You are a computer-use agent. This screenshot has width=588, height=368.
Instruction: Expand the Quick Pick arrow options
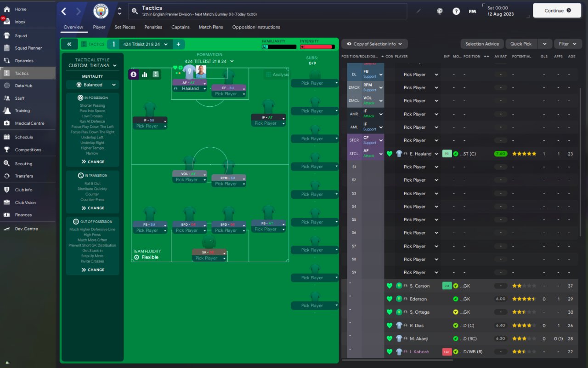point(544,44)
